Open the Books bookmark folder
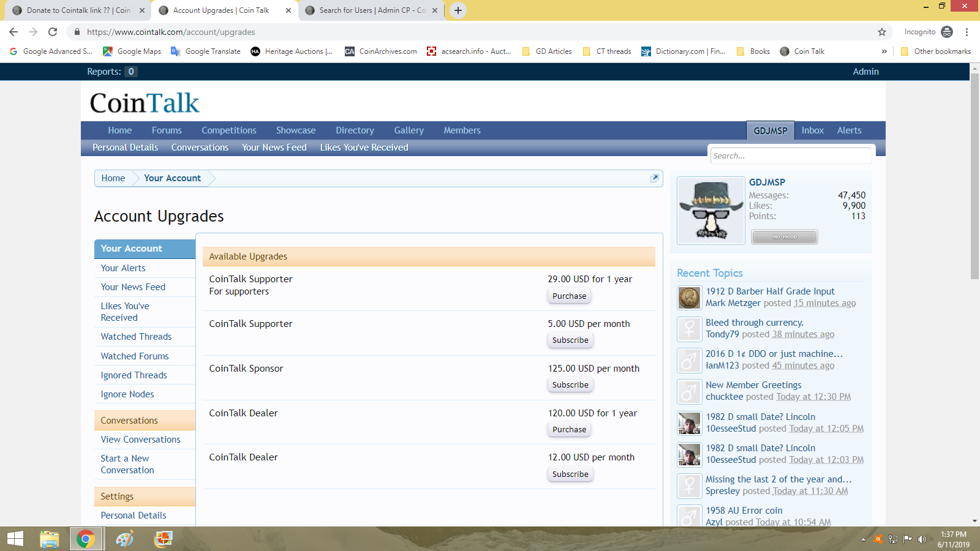The width and height of the screenshot is (980, 551). [x=753, y=51]
